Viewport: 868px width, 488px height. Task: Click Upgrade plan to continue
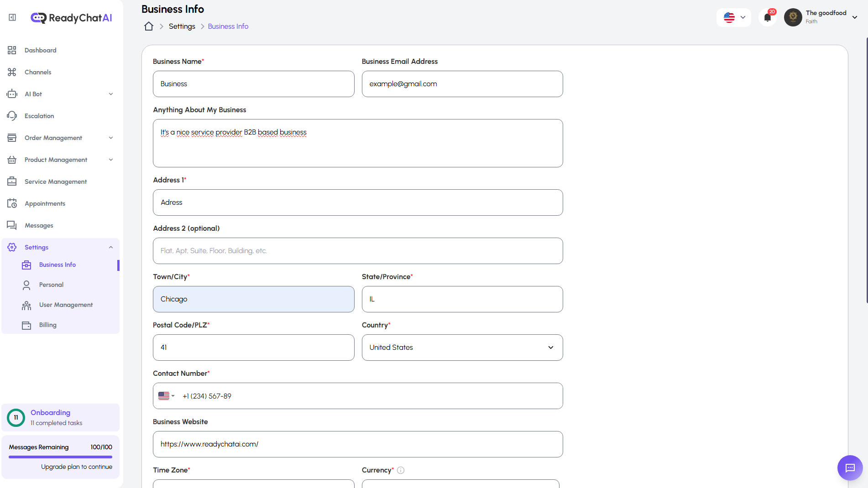point(77,467)
